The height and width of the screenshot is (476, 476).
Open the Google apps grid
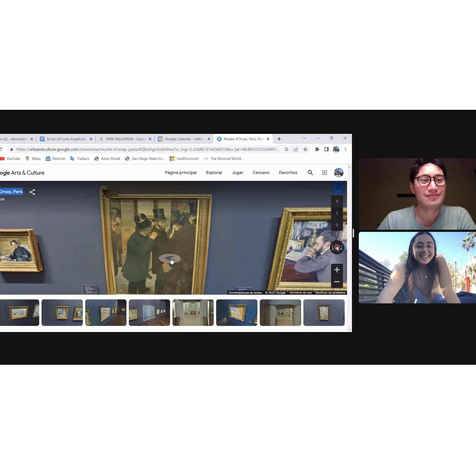[324, 173]
